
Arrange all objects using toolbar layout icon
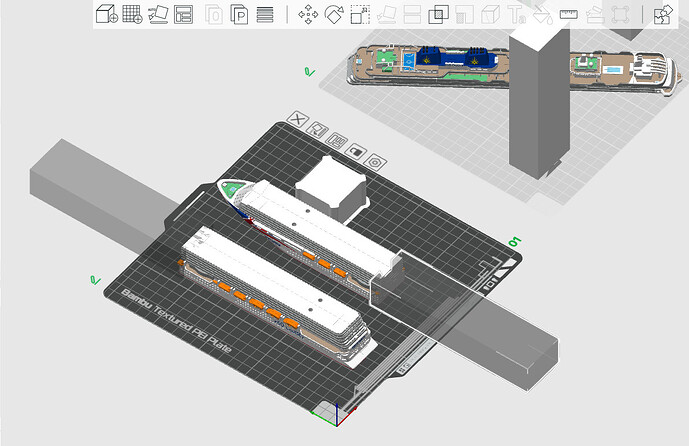(x=183, y=14)
